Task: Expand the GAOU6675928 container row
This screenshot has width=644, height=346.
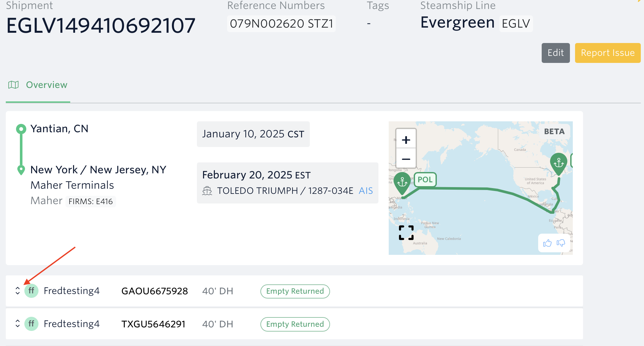Action: click(18, 291)
